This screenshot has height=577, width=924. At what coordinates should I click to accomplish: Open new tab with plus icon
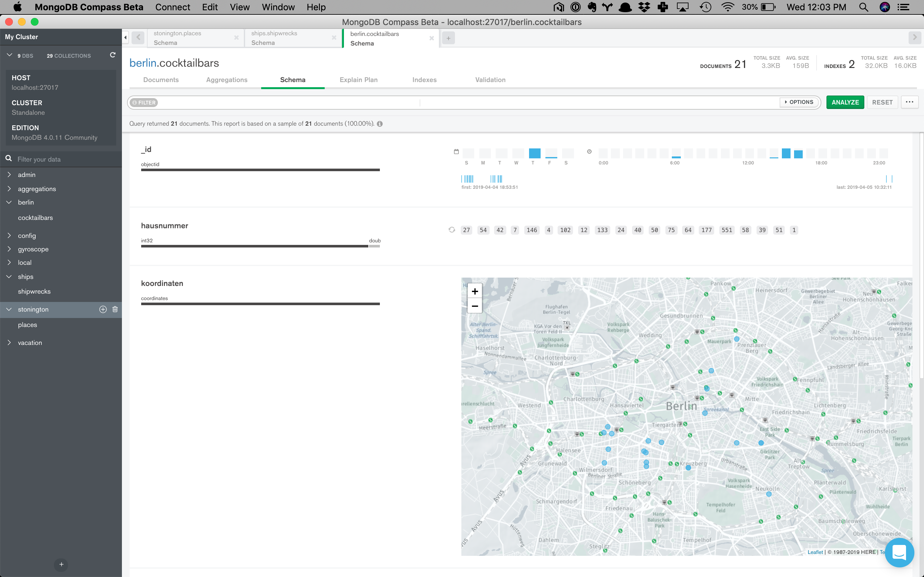point(448,38)
